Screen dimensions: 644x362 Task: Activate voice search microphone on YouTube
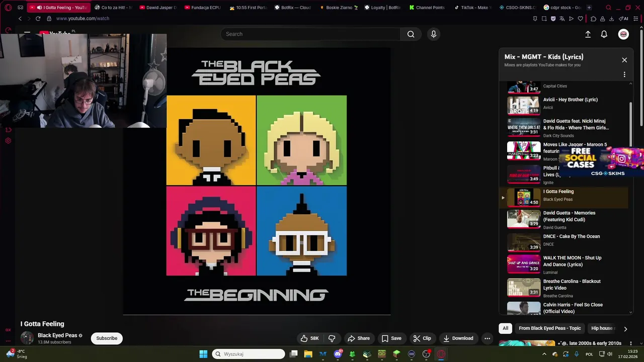point(434,34)
